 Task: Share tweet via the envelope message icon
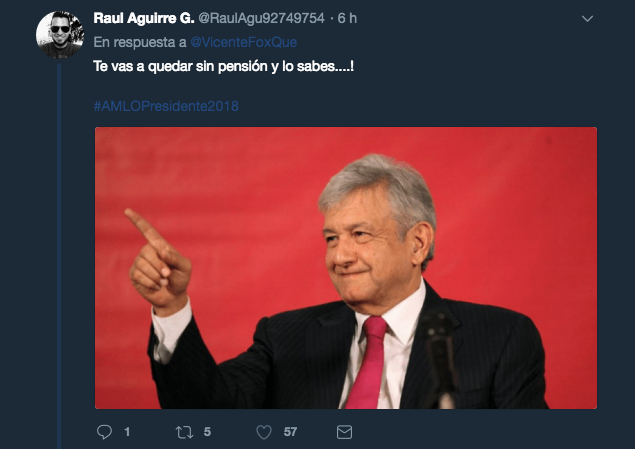(x=344, y=432)
